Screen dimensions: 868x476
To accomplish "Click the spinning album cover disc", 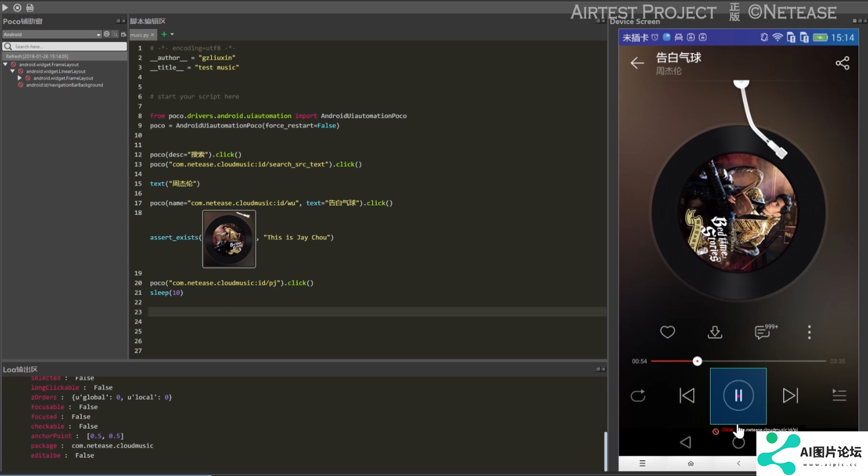I will (738, 213).
